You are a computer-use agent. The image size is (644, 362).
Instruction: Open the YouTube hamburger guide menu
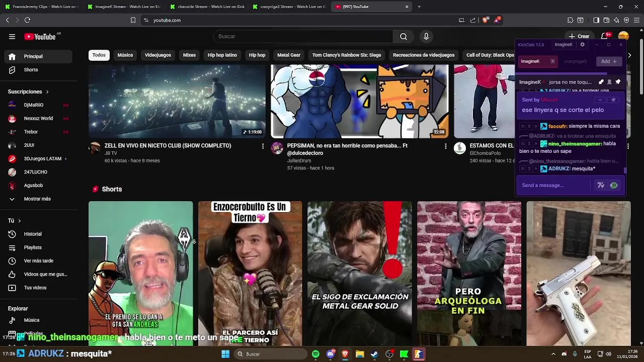[x=12, y=36]
